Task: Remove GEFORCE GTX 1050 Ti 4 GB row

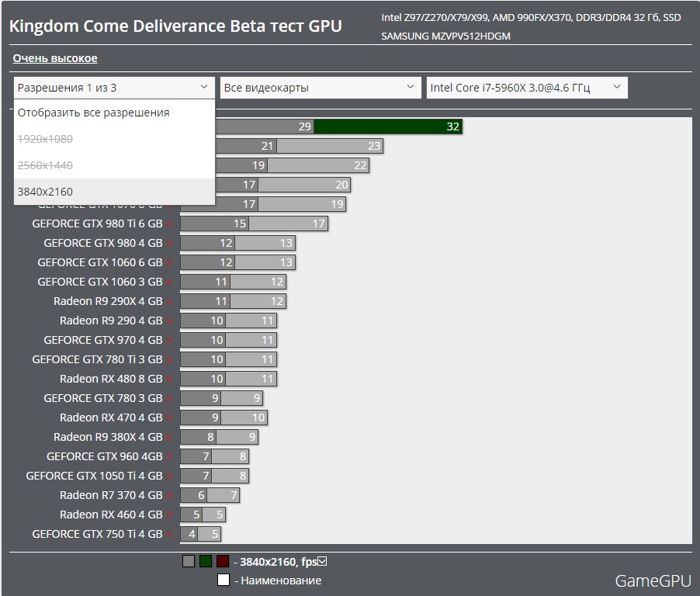Action: [x=170, y=476]
